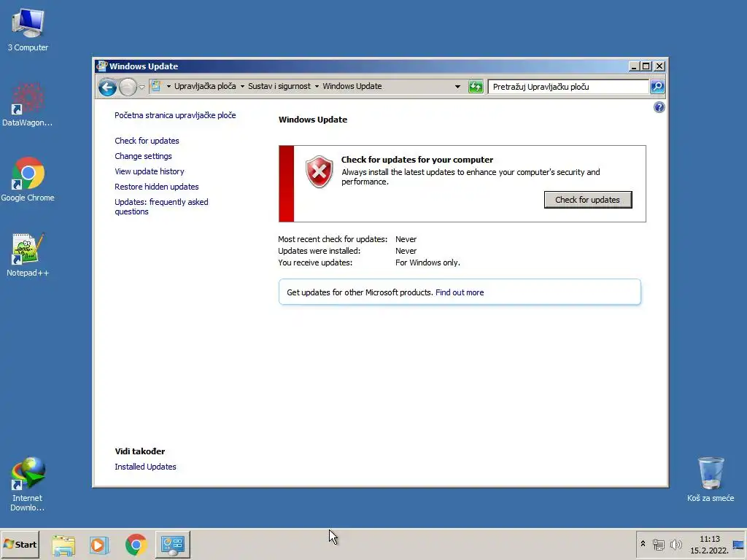Select Upravljačka ploča breadcrumb
This screenshot has height=560, width=747.
pos(205,86)
